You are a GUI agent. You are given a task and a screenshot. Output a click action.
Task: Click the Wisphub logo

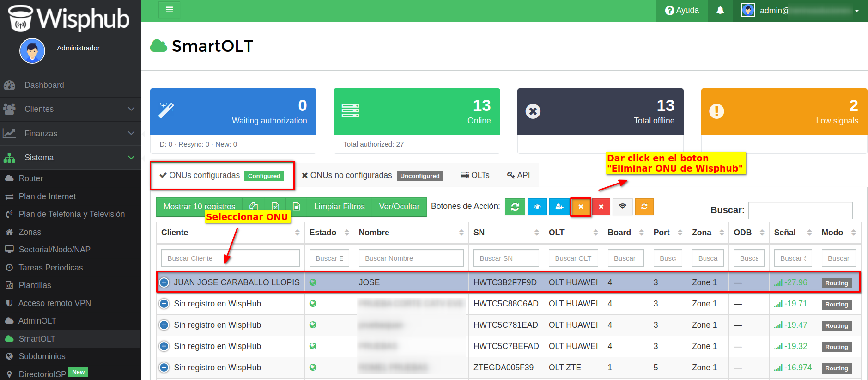point(68,18)
